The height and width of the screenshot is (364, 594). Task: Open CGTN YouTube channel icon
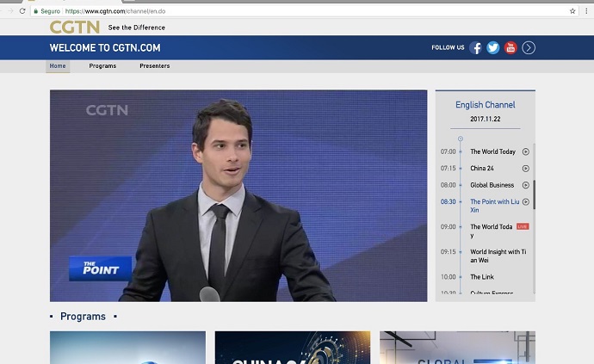510,47
